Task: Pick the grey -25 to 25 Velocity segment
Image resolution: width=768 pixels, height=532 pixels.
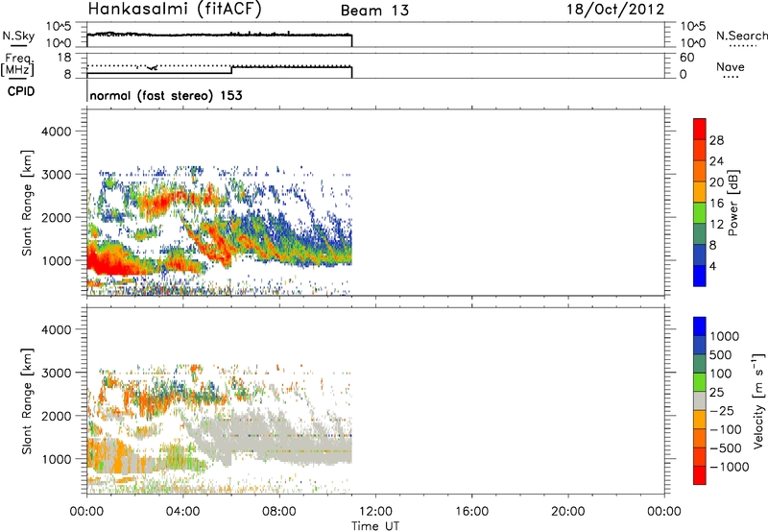Action: 700,400
